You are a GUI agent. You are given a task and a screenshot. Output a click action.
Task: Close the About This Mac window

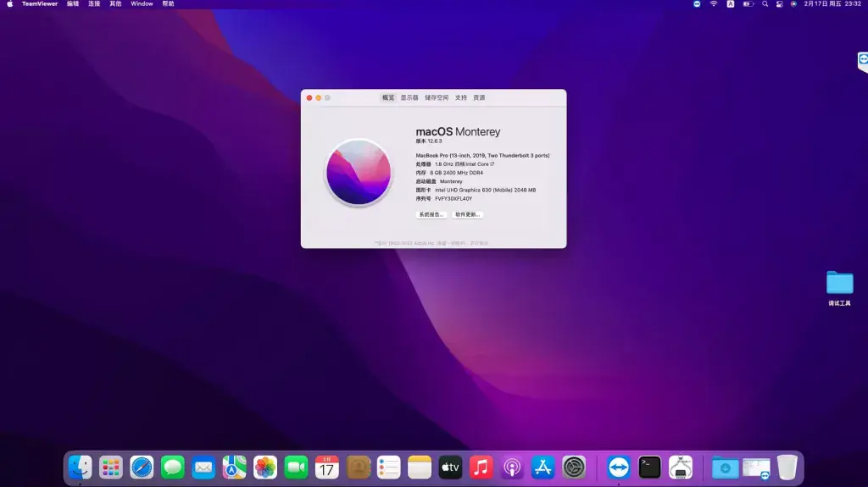point(309,98)
